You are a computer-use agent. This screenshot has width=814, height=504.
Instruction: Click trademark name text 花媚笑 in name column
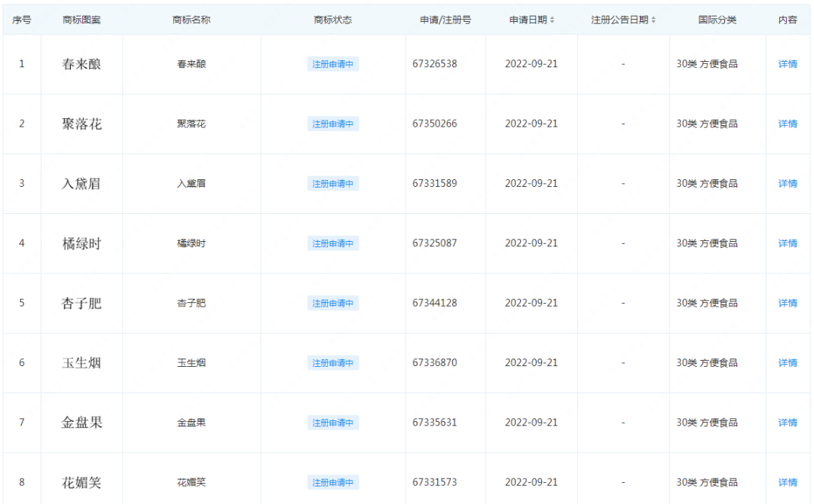pos(191,482)
